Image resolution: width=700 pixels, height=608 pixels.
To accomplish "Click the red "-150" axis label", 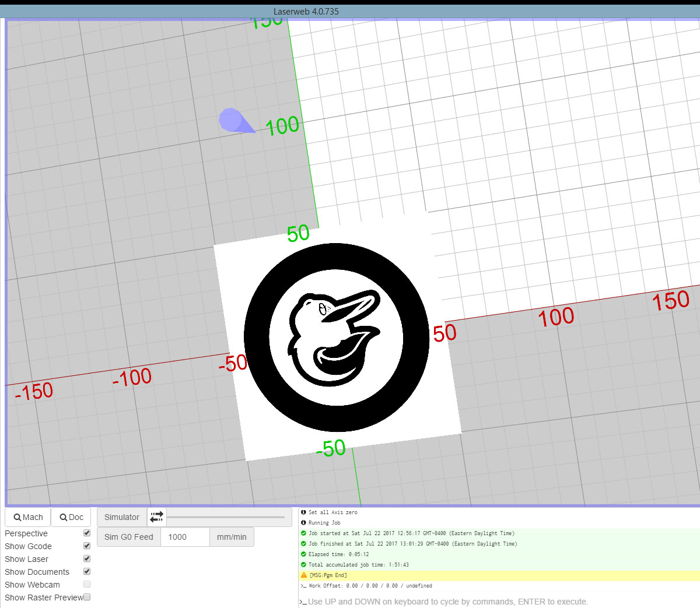I will coord(34,391).
